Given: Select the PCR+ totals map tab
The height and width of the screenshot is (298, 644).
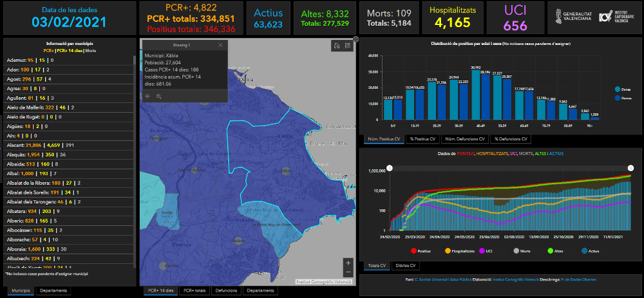Looking at the screenshot, I should pyautogui.click(x=194, y=291).
